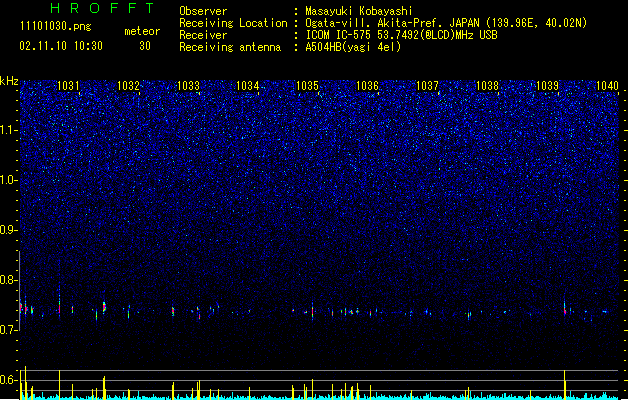Click time marker 1035
Image resolution: width=629 pixels, height=400 pixels.
pyautogui.click(x=307, y=86)
